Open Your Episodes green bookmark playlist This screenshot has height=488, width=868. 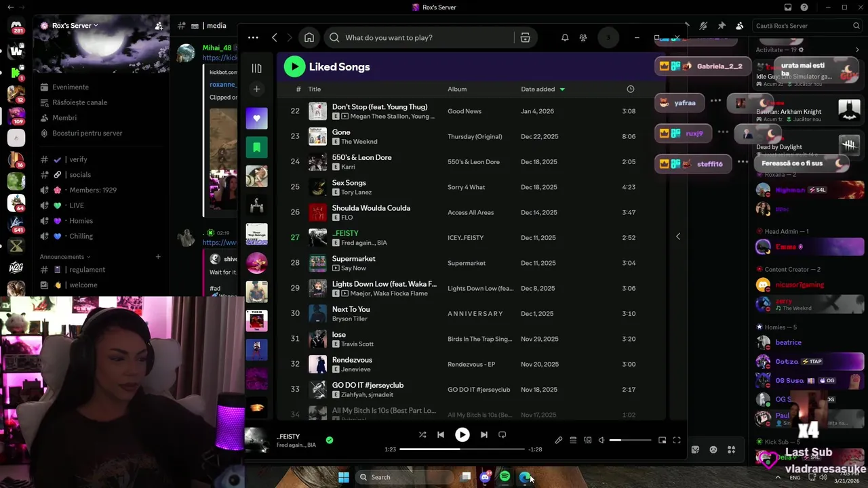point(256,147)
